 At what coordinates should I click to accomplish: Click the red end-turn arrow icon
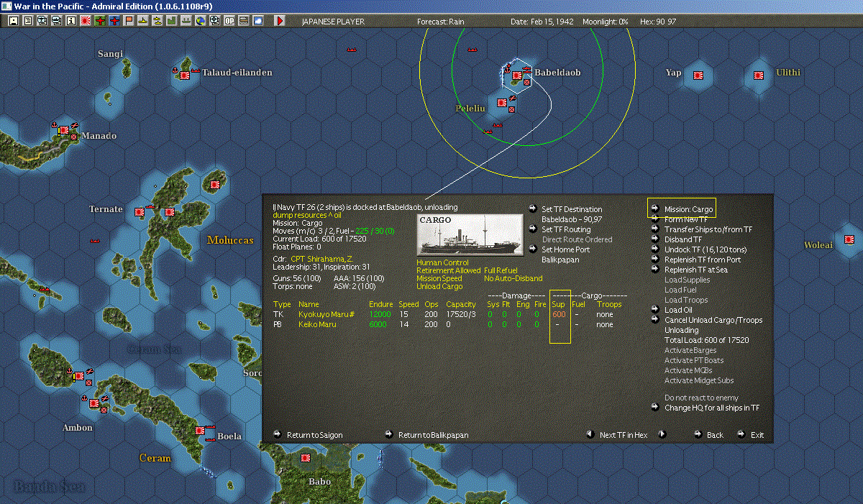pos(280,22)
